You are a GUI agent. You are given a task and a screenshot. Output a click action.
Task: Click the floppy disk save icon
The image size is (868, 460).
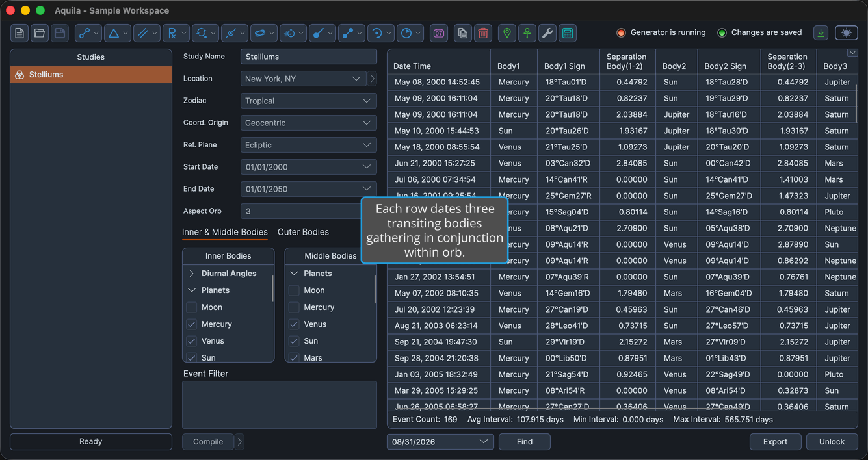60,33
